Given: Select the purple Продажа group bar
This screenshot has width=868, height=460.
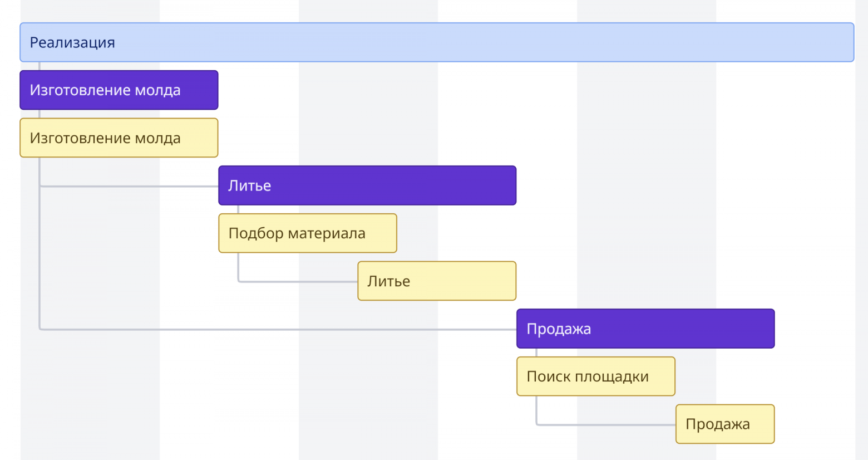Looking at the screenshot, I should (x=645, y=329).
